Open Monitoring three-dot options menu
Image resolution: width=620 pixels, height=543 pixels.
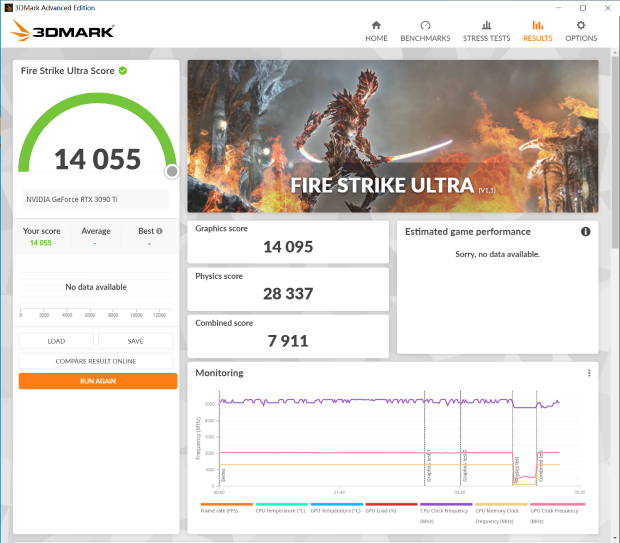(589, 373)
